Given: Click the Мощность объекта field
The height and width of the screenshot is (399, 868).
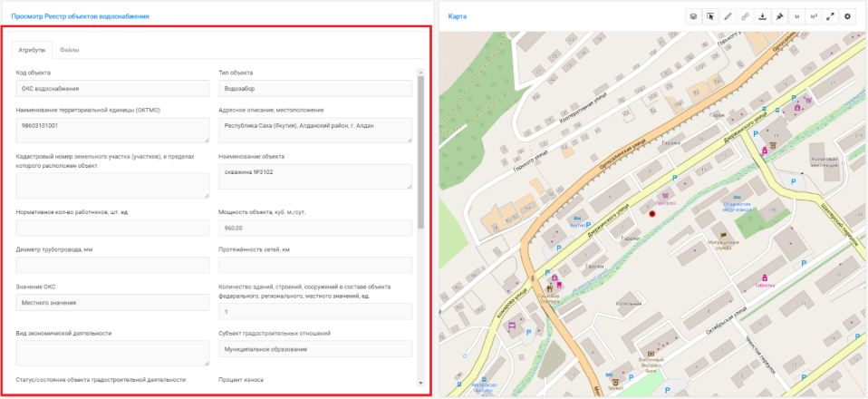Looking at the screenshot, I should coord(314,228).
